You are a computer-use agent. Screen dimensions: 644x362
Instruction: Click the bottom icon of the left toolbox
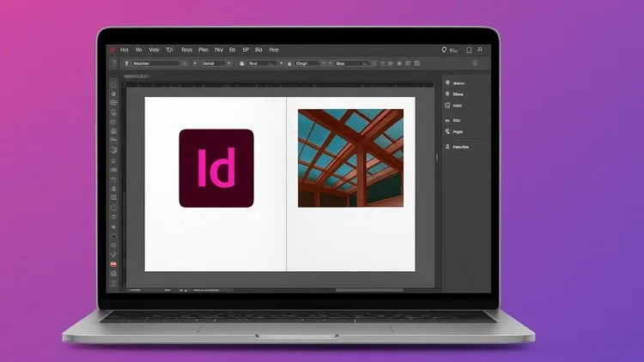pos(113,283)
